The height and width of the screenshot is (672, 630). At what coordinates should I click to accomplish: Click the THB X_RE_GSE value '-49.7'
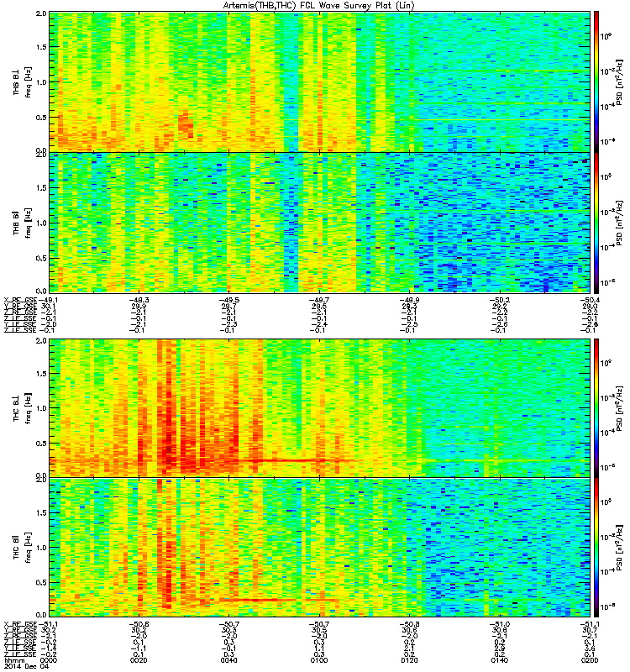pos(320,300)
